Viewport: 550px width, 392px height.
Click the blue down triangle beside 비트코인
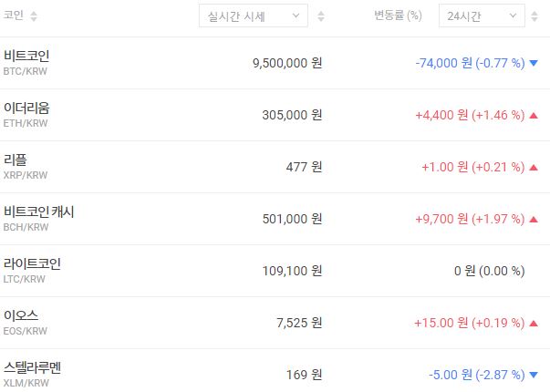[534, 64]
